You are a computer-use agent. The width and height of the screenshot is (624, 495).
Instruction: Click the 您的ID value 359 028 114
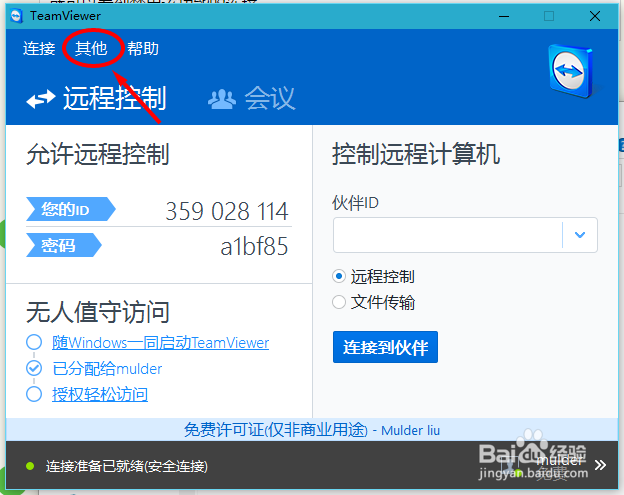[x=227, y=211]
